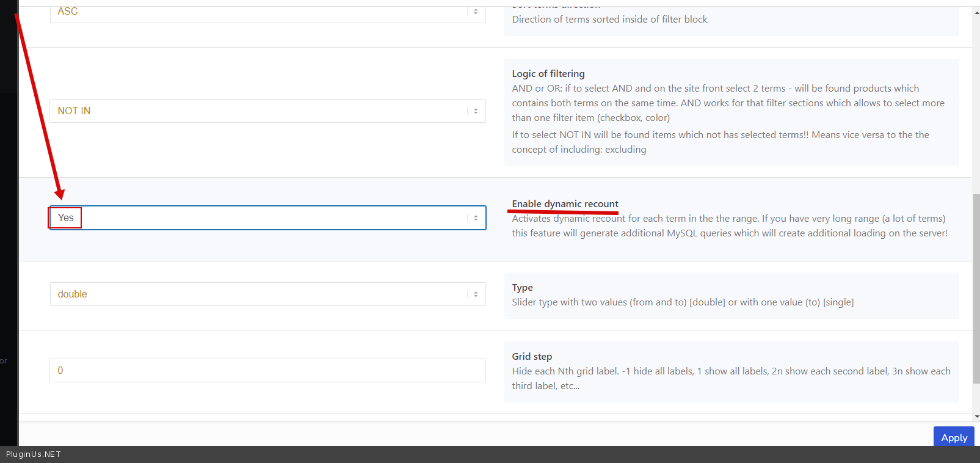Click the vertical scrollbar thumb
The height and width of the screenshot is (463, 980).
tap(976, 287)
